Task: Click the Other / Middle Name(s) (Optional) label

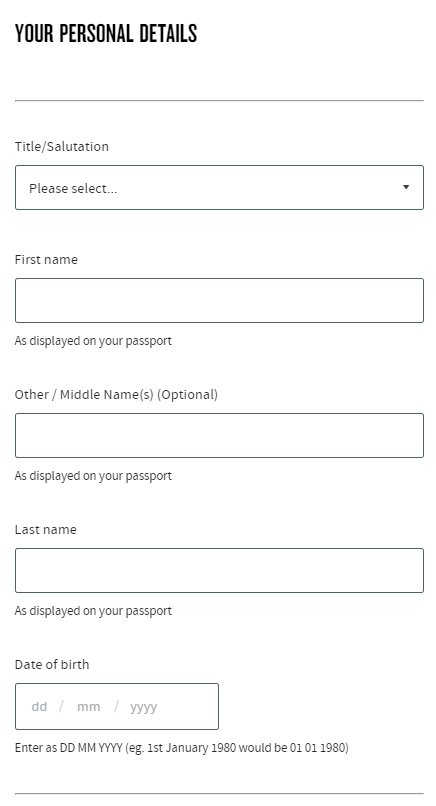Action: (x=116, y=395)
